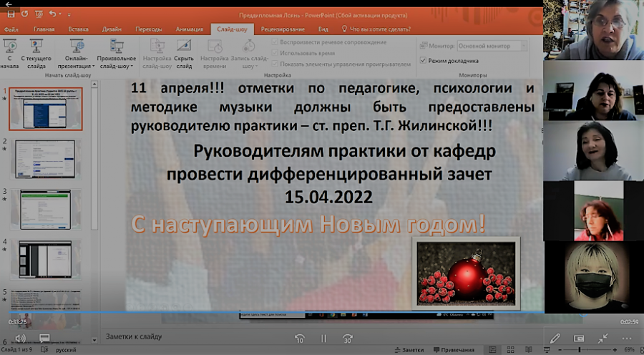
Task: Click the save icon in quick access toolbar
Action: tap(11, 14)
